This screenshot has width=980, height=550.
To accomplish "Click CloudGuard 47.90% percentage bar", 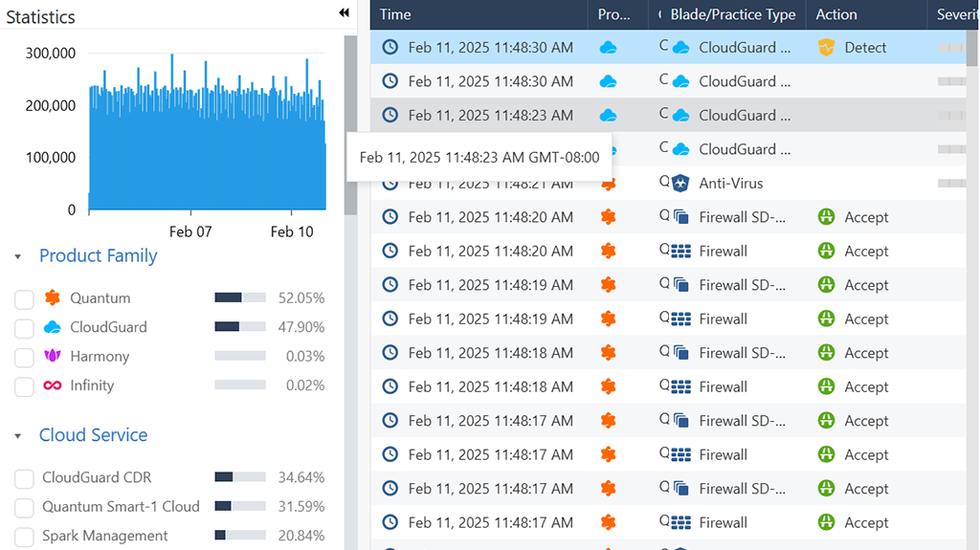I will pyautogui.click(x=240, y=326).
